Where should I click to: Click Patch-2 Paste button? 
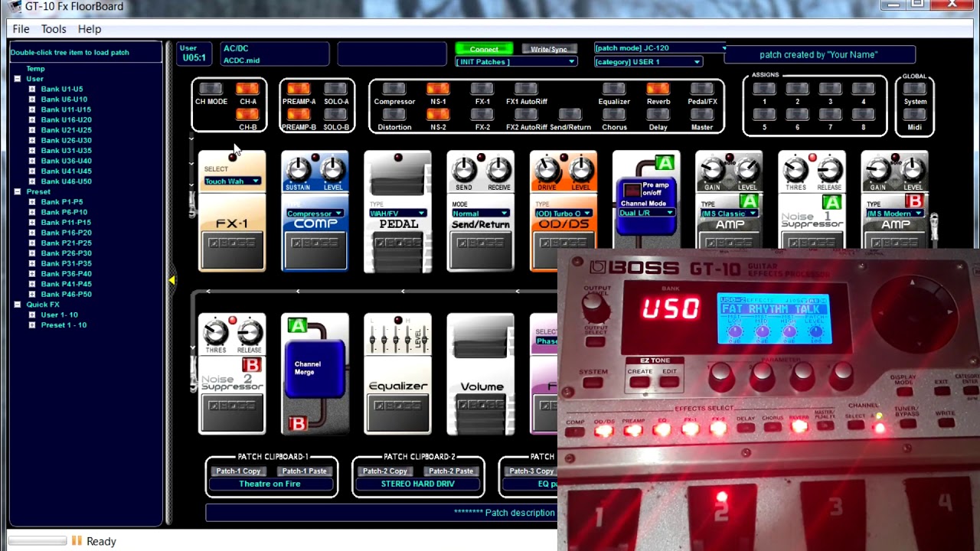450,471
